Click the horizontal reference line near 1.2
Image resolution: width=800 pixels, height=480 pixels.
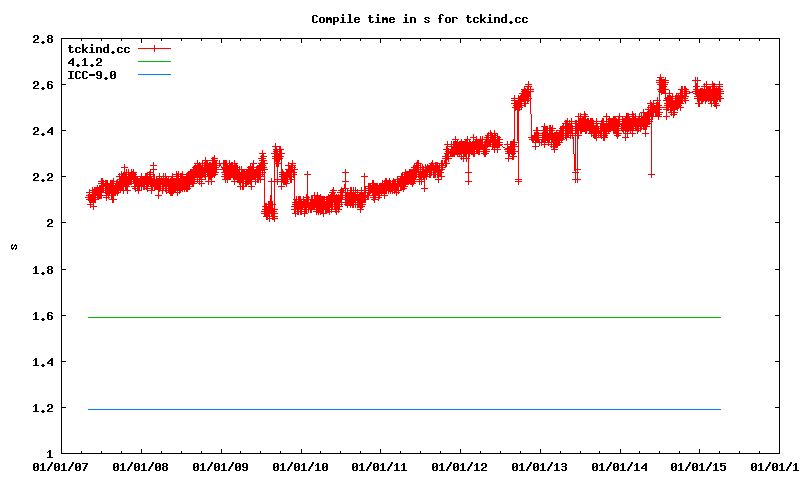[400, 409]
